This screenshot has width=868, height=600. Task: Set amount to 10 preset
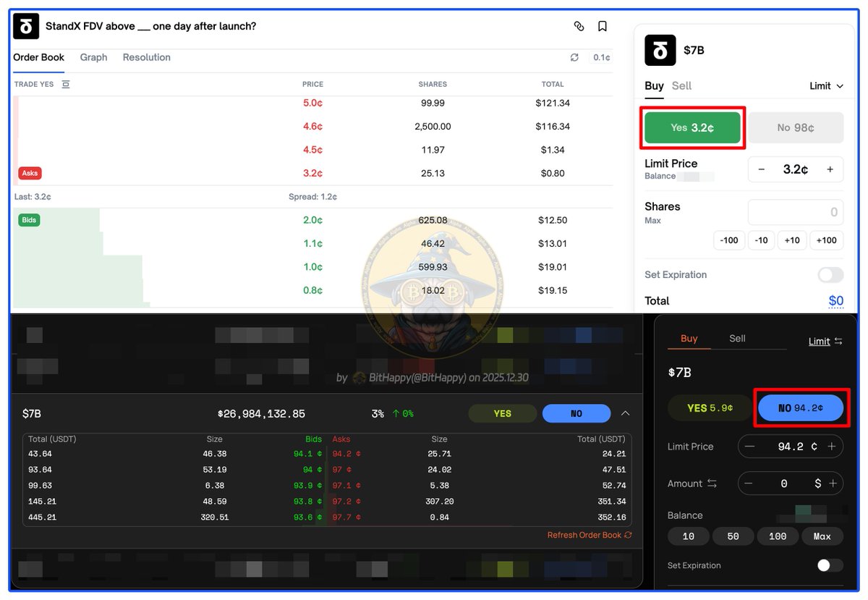[x=689, y=536]
